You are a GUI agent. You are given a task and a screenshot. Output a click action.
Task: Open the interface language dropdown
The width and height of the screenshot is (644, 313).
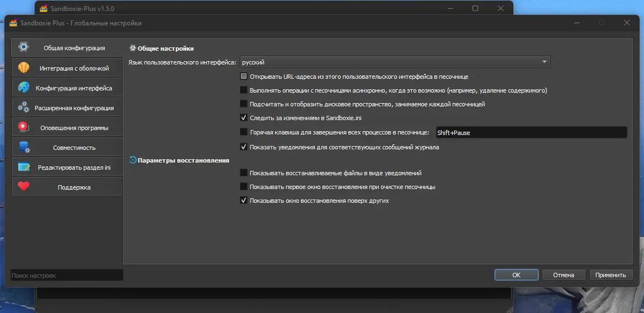click(x=395, y=62)
